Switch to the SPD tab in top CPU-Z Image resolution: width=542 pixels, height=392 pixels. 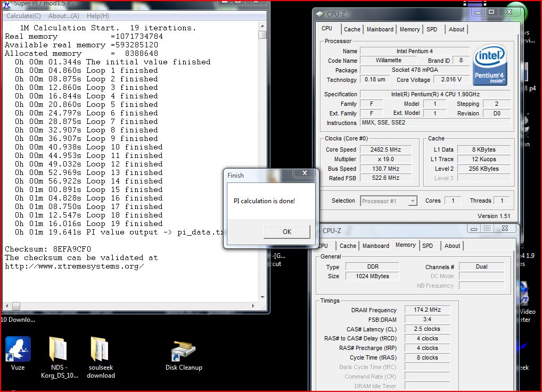coord(432,29)
